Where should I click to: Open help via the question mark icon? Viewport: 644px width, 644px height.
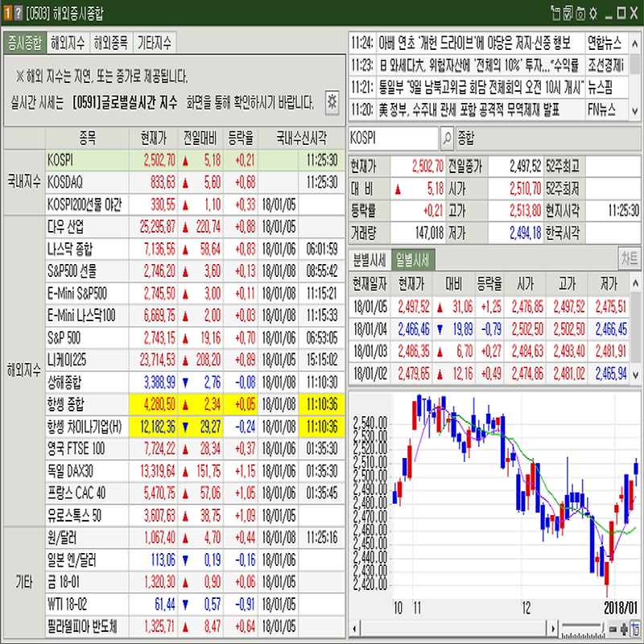pos(19,14)
